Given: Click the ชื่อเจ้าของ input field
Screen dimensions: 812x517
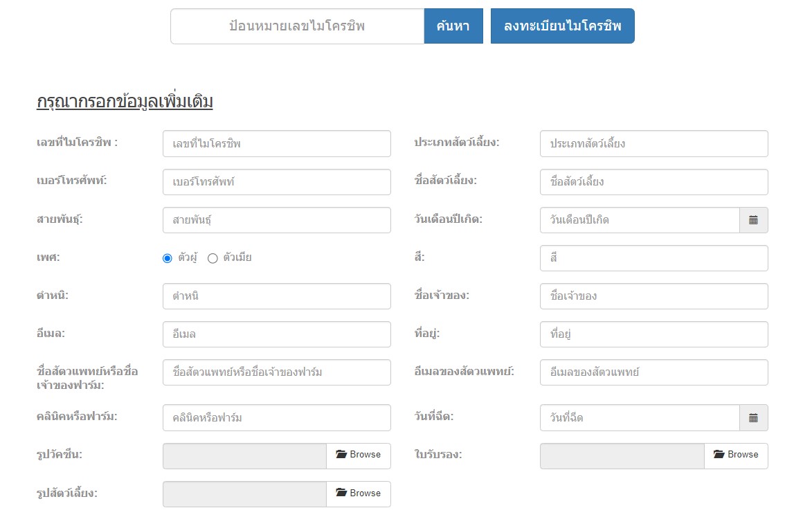Looking at the screenshot, I should coord(653,296).
